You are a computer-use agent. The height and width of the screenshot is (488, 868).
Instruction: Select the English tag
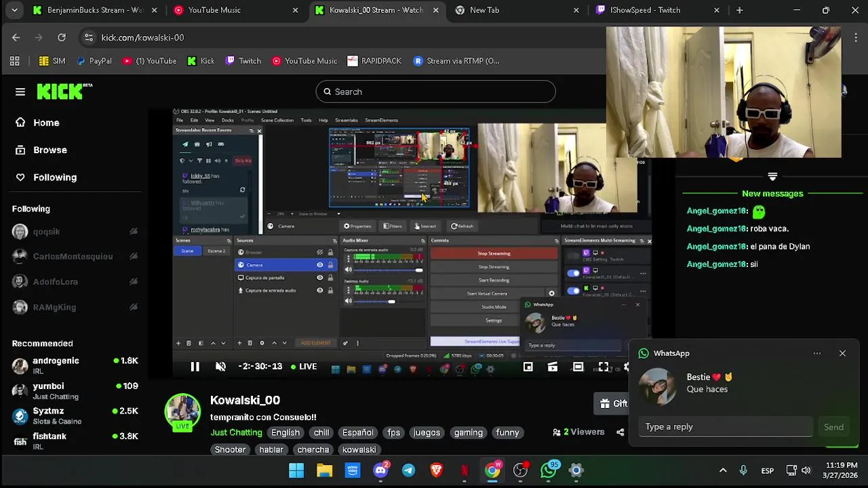pyautogui.click(x=285, y=432)
